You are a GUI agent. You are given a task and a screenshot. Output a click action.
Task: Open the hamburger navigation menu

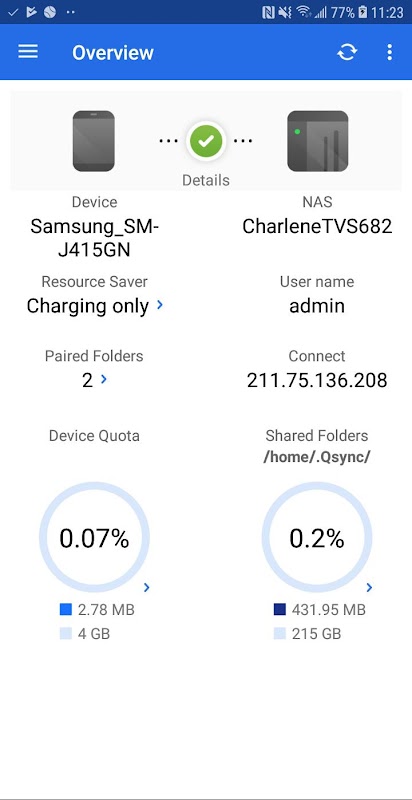pyautogui.click(x=28, y=52)
